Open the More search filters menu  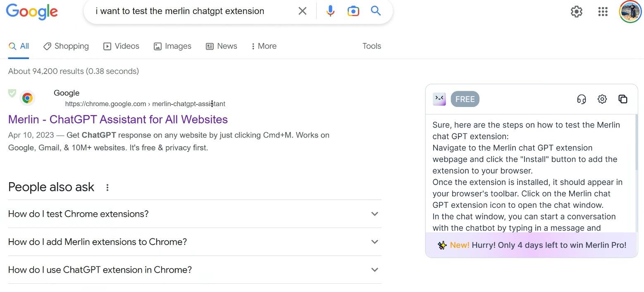click(264, 46)
